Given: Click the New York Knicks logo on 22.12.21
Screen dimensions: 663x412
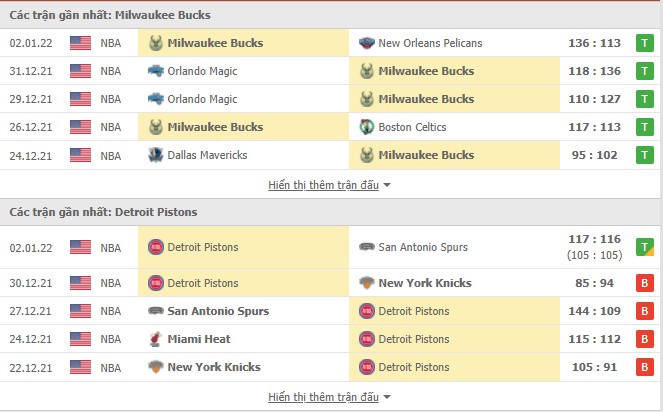Looking at the screenshot, I should 156,367.
